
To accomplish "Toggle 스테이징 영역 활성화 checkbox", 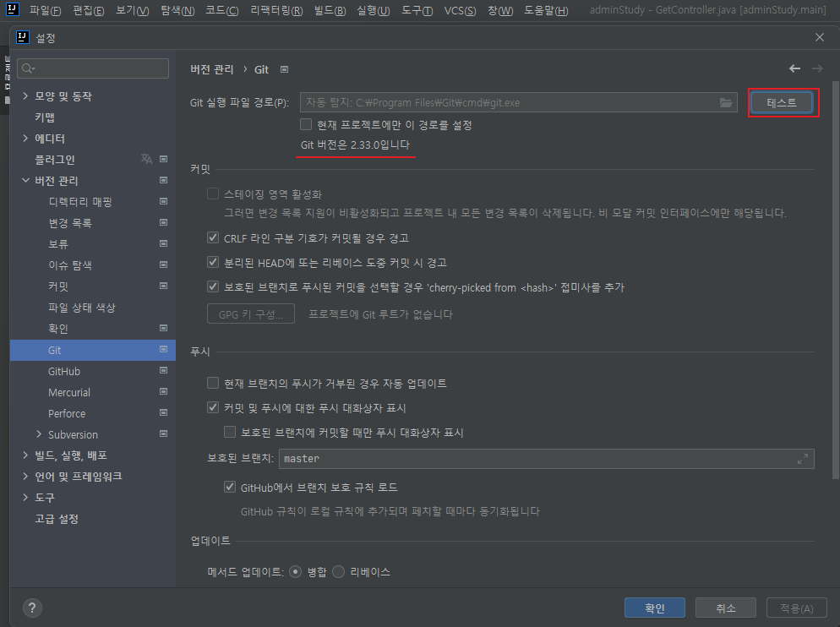I will [x=213, y=194].
